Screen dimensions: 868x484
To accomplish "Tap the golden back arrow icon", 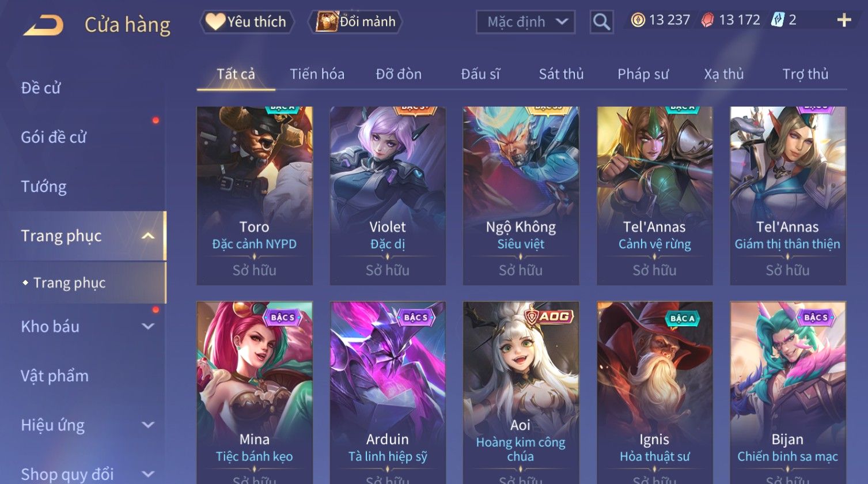I will click(43, 25).
